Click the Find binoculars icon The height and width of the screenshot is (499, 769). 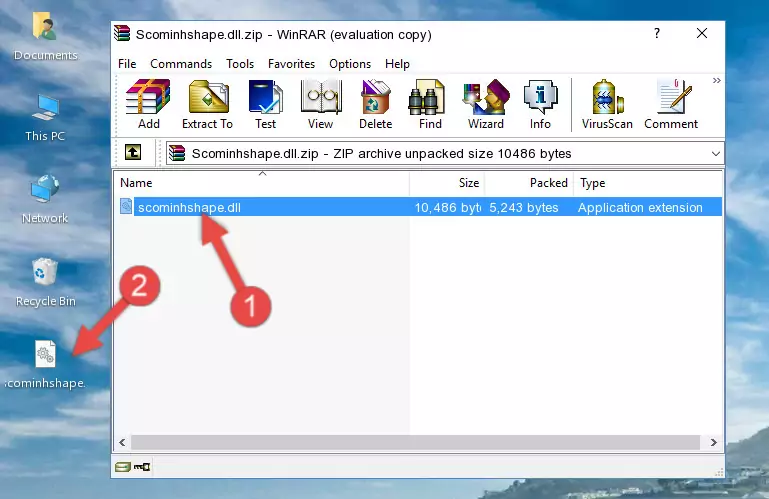430,104
